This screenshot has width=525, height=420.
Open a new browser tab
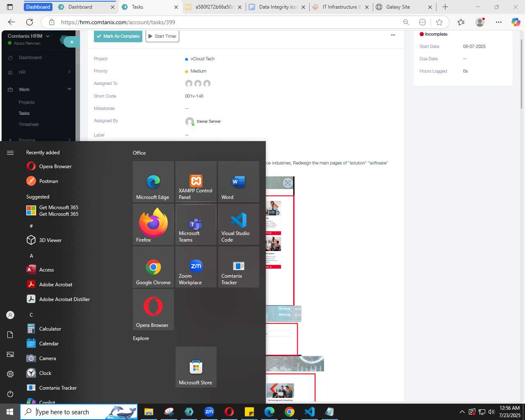click(x=445, y=7)
